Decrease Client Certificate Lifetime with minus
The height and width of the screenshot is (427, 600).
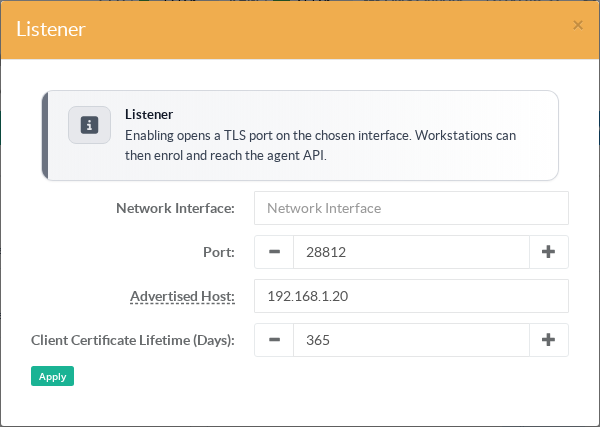click(x=274, y=340)
